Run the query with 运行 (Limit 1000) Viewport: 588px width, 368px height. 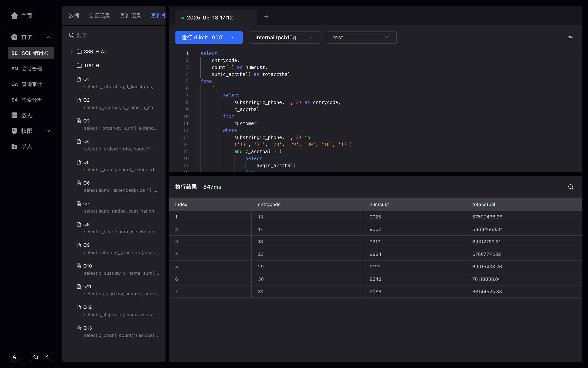tap(202, 37)
